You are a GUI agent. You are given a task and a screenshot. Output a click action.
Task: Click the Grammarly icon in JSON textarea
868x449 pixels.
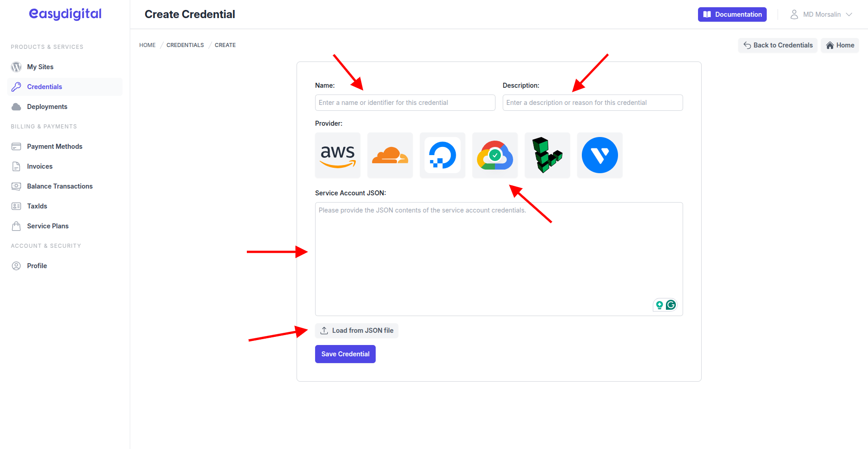click(671, 305)
